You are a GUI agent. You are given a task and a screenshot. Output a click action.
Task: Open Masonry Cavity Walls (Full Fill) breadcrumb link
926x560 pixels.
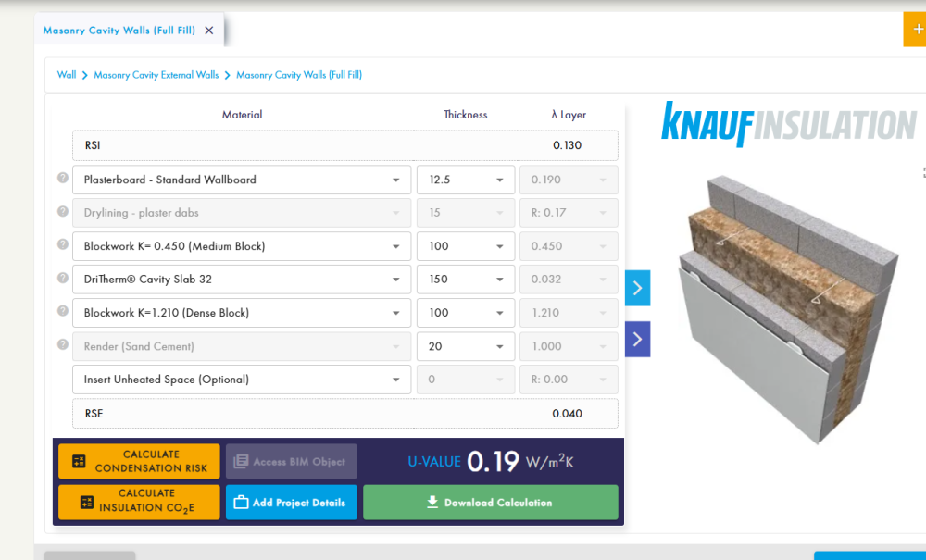click(x=299, y=75)
